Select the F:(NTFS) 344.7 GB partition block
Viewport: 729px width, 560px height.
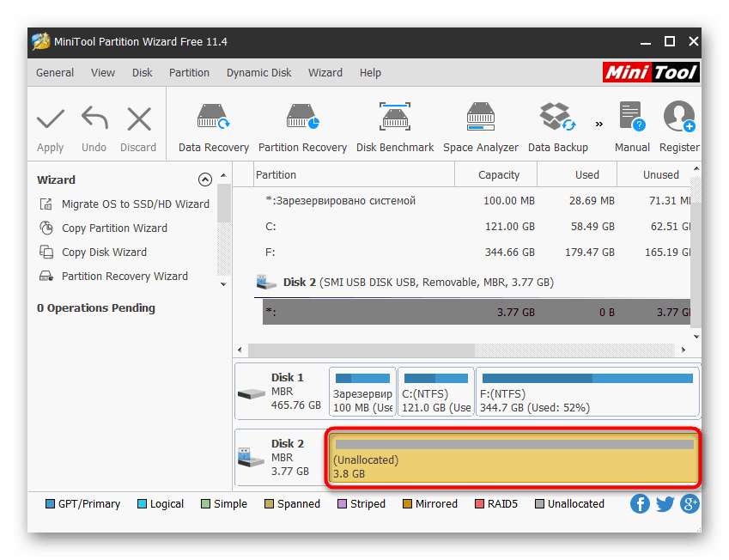tap(587, 393)
